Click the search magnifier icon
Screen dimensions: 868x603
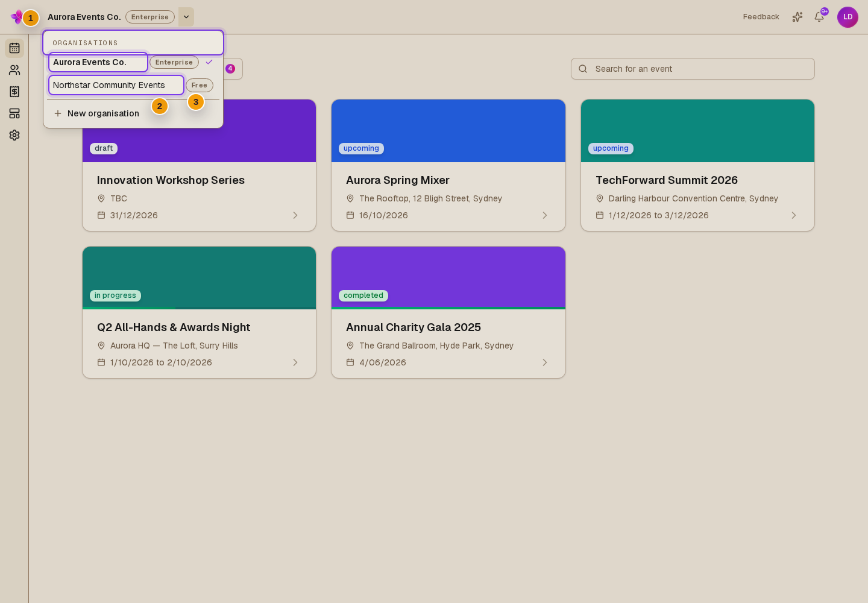tap(583, 69)
